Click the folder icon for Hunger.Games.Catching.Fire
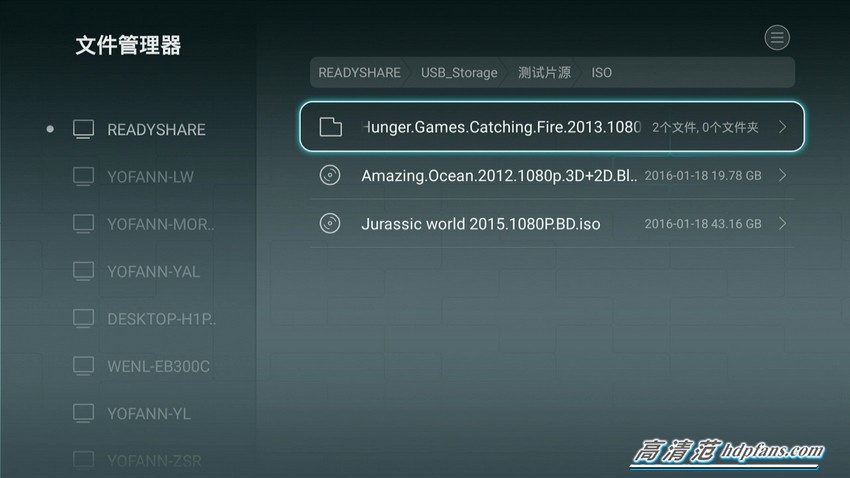The width and height of the screenshot is (850, 478). click(330, 127)
